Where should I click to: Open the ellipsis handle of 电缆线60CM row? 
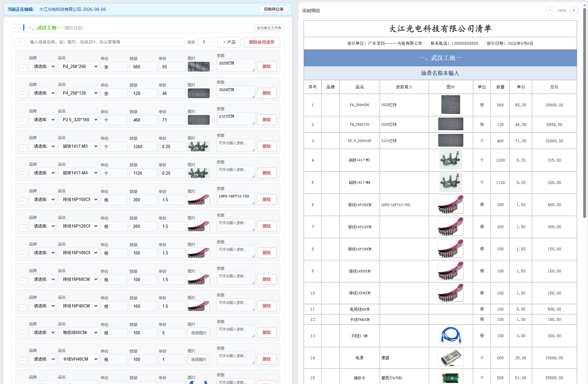pos(23,334)
